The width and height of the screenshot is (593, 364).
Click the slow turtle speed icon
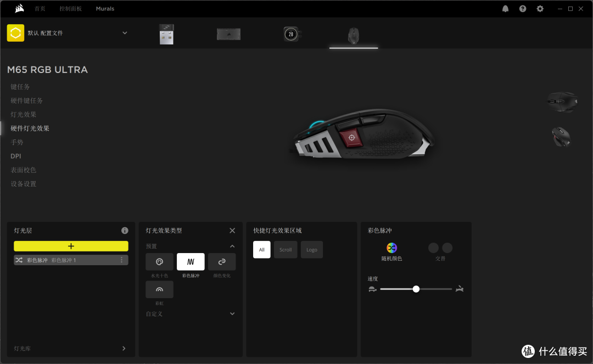tap(372, 289)
